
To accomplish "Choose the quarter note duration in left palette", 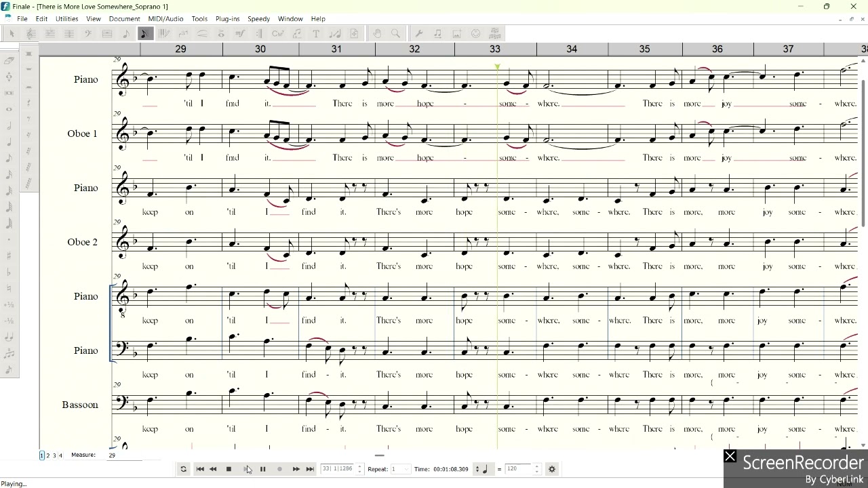I will pyautogui.click(x=9, y=142).
